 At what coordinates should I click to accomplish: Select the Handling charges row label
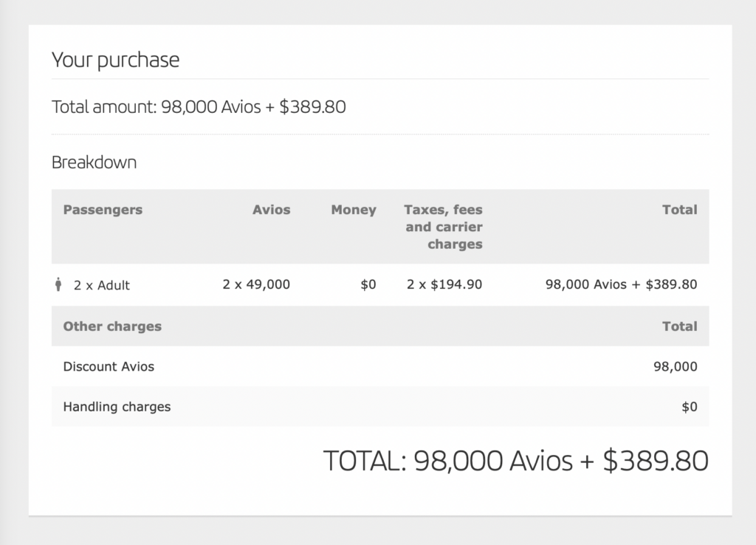[x=117, y=406]
